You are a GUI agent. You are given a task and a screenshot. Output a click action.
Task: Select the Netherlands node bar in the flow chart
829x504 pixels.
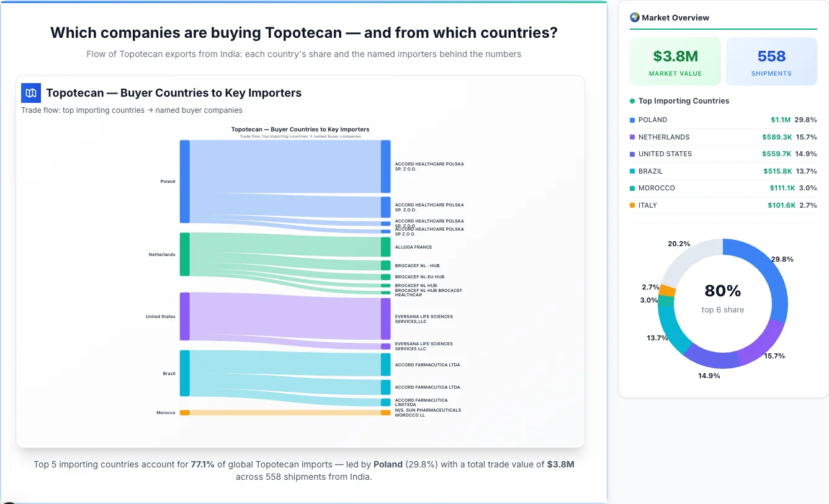pyautogui.click(x=184, y=254)
